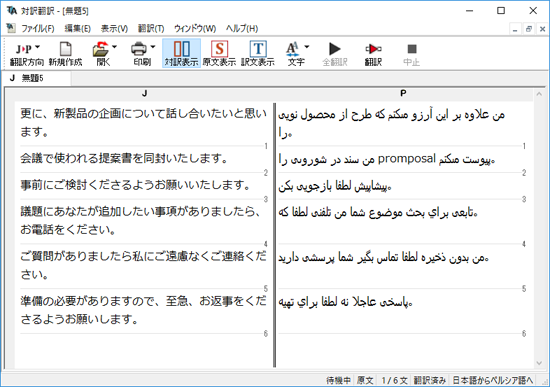Click 待機中 status bar entry

tap(338, 380)
